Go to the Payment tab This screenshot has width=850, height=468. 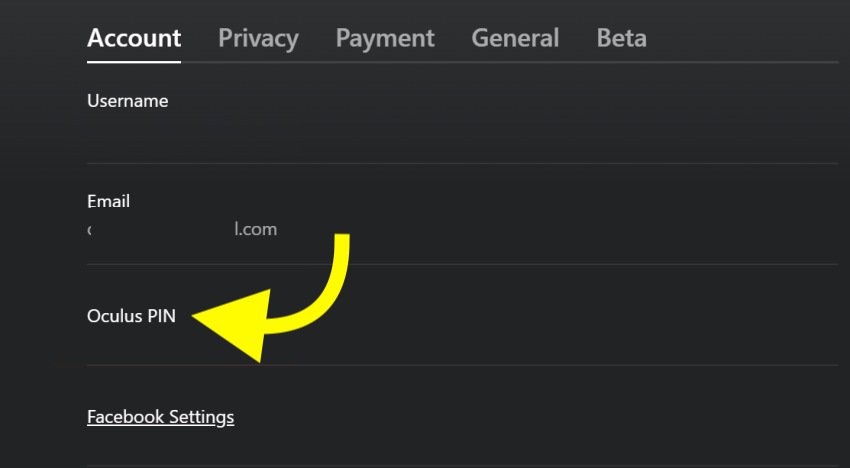[x=385, y=38]
